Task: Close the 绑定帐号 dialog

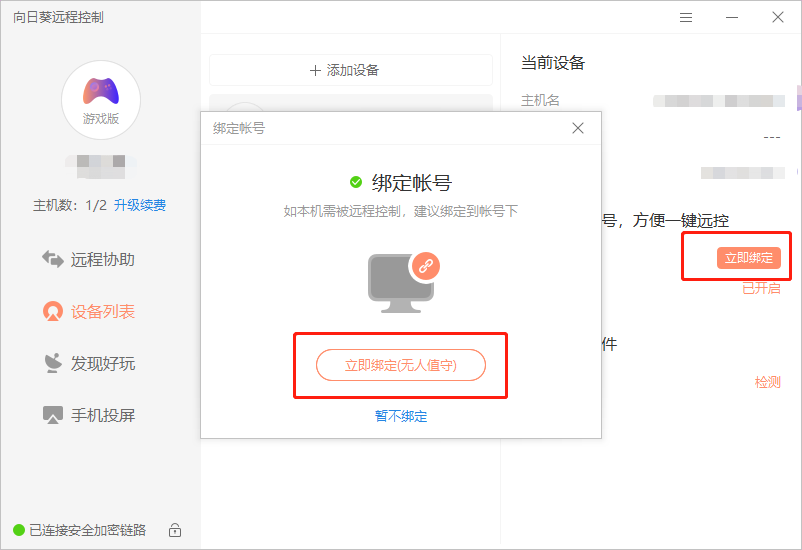Action: (578, 128)
